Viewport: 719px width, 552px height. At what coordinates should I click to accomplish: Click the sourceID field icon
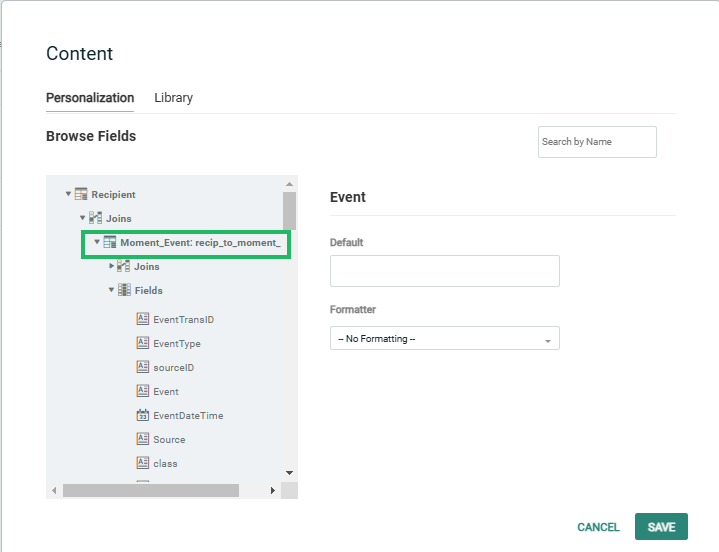pos(142,367)
